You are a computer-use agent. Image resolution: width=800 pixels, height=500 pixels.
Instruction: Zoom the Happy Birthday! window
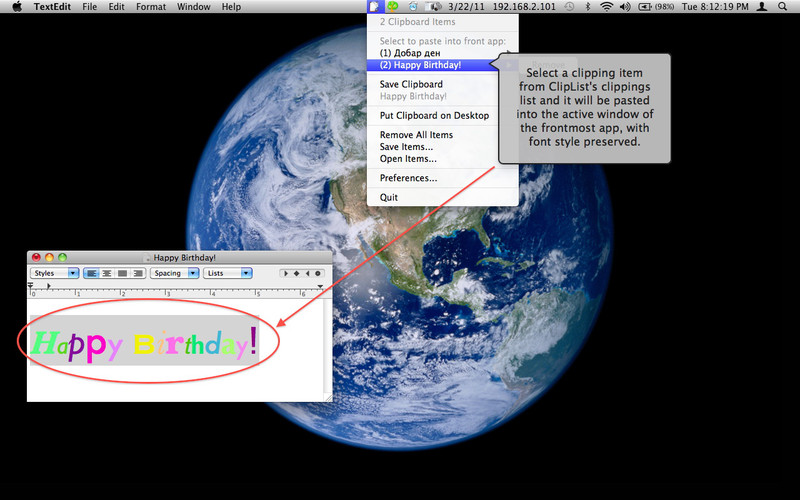(x=62, y=258)
